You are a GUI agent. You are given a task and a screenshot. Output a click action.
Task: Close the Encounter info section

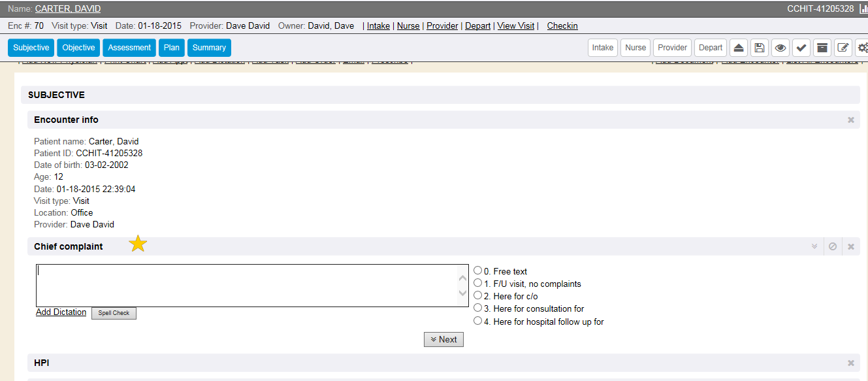pyautogui.click(x=850, y=120)
